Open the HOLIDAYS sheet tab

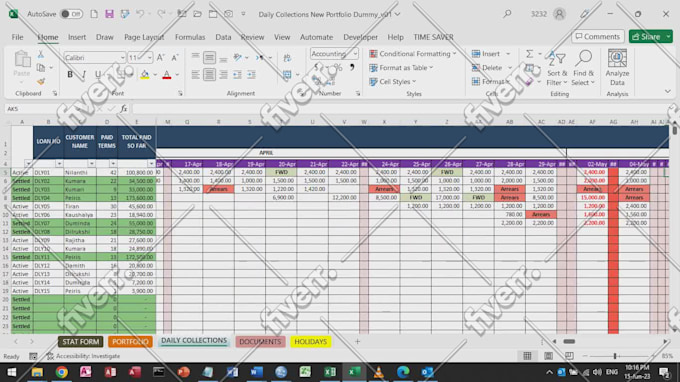click(x=311, y=342)
